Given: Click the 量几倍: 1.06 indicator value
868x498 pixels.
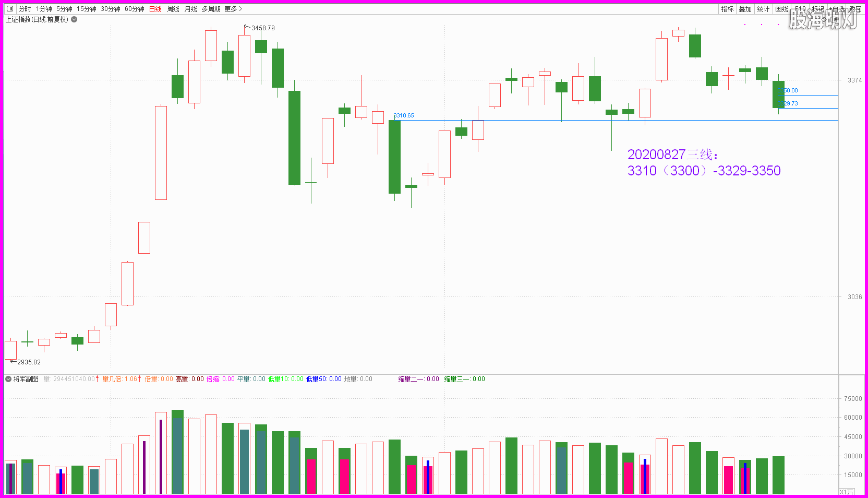Looking at the screenshot, I should 120,379.
